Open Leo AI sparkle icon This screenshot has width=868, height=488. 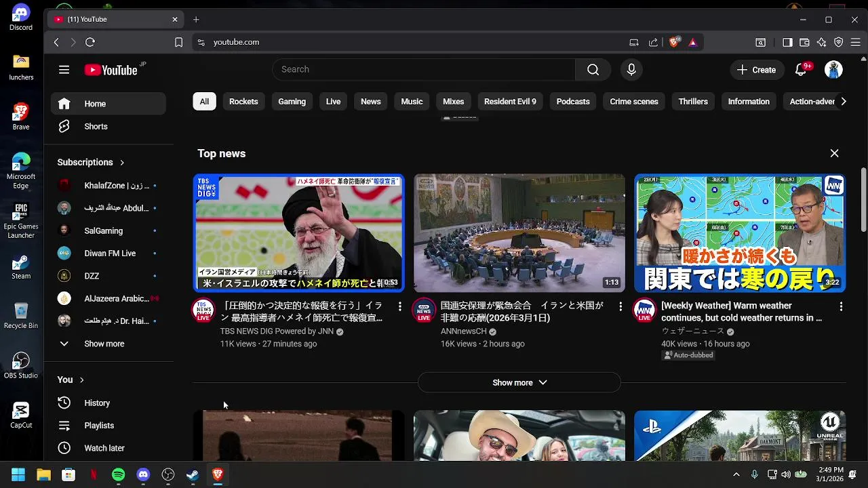click(821, 42)
